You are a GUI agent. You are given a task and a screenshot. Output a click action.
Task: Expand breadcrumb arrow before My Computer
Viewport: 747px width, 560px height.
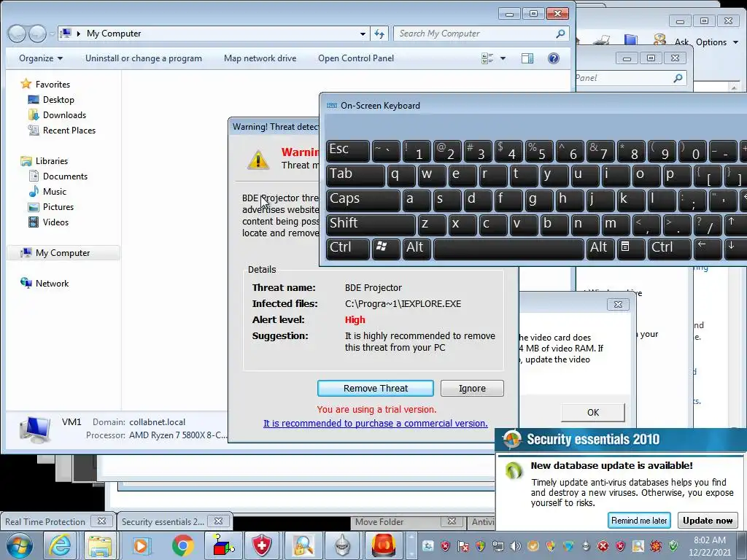(x=78, y=34)
